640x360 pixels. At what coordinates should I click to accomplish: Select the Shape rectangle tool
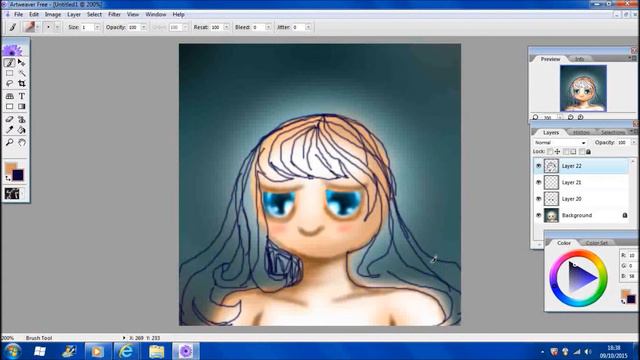[x=9, y=107]
